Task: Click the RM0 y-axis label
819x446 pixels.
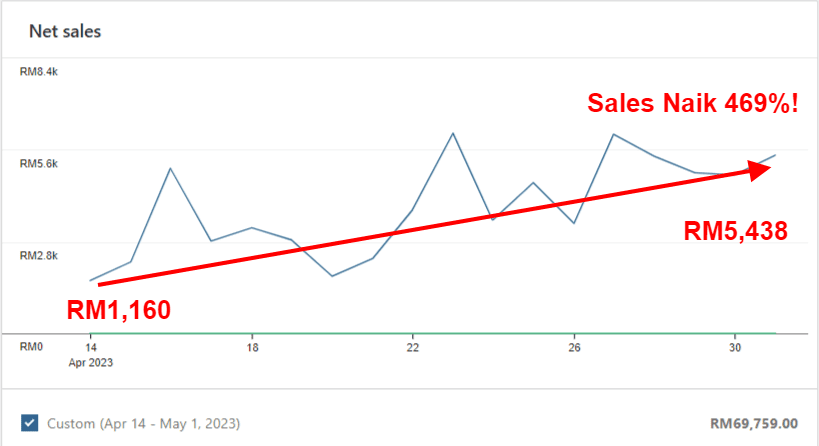Action: (32, 348)
